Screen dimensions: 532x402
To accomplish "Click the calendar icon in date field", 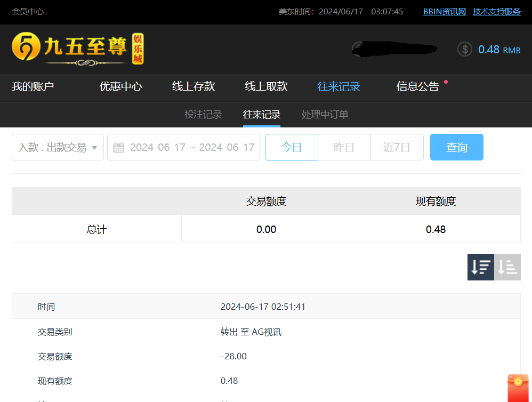I will click(x=118, y=148).
